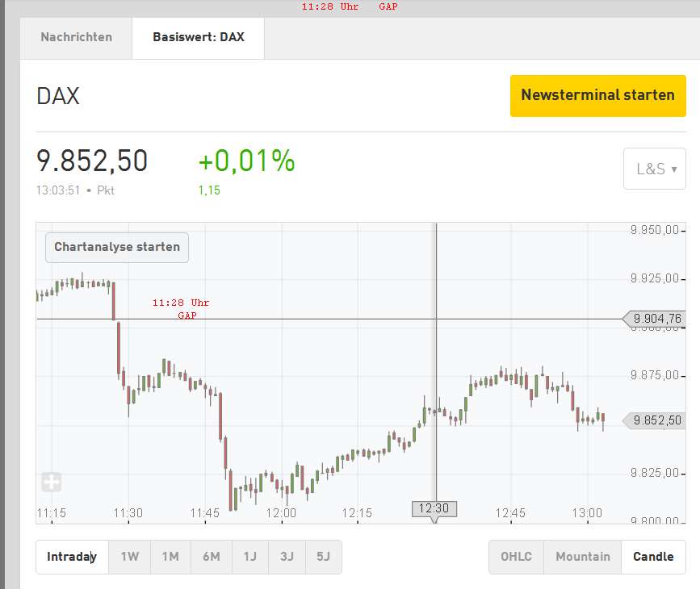Image resolution: width=700 pixels, height=589 pixels.
Task: Switch chart period to 1M
Action: tap(170, 557)
